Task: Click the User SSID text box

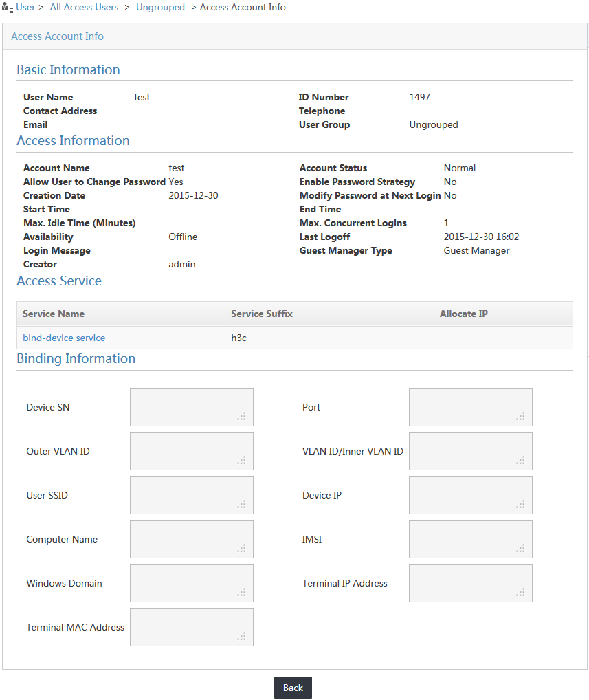Action: 192,495
